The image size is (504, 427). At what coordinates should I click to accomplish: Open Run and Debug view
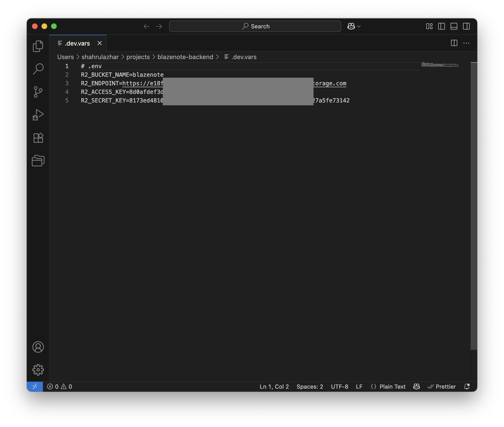pyautogui.click(x=38, y=115)
